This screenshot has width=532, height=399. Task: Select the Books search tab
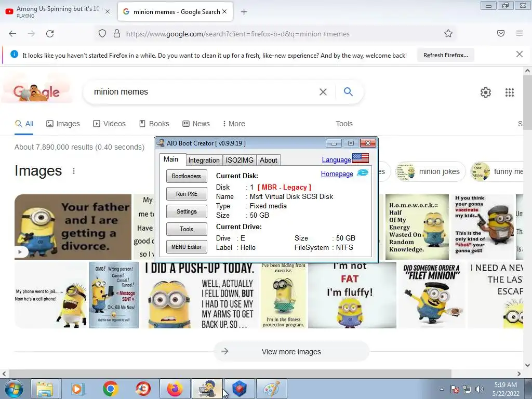tap(154, 124)
